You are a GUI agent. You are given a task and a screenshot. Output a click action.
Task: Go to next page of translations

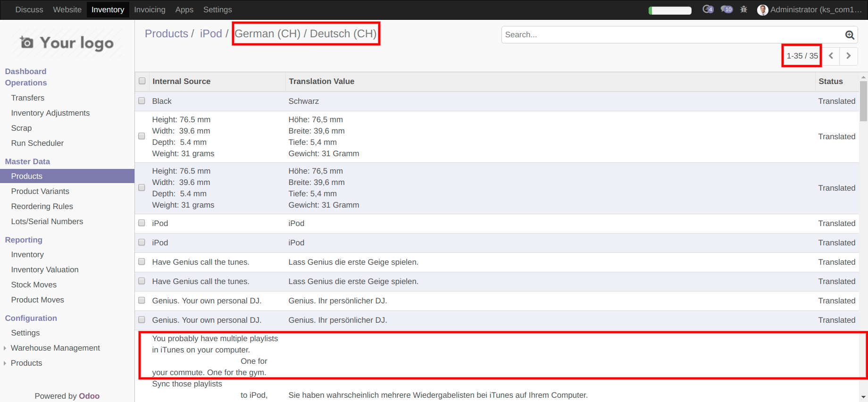tap(849, 56)
